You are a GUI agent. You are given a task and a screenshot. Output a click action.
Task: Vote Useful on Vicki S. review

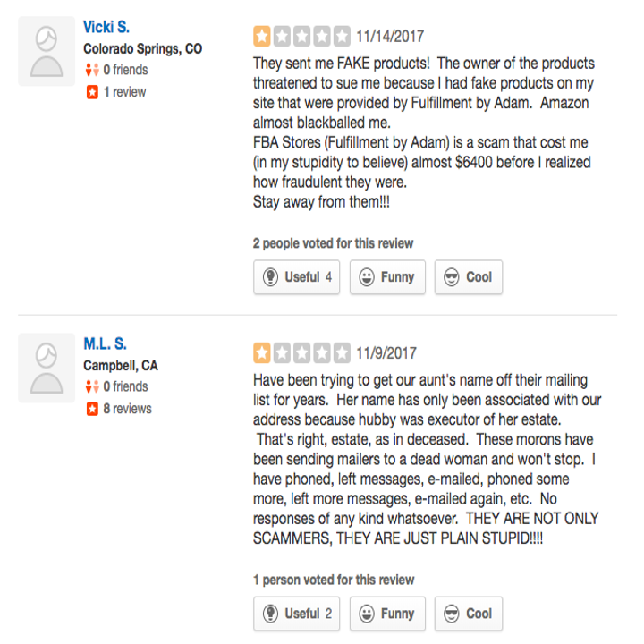tap(297, 277)
